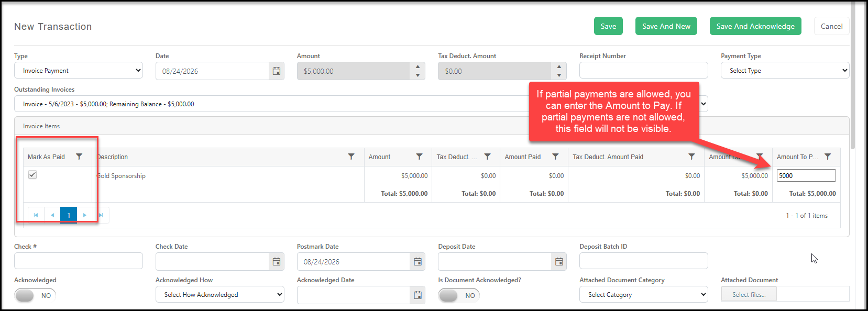Image resolution: width=868 pixels, height=311 pixels.
Task: Click the Postmark Date field
Action: pyautogui.click(x=354, y=262)
